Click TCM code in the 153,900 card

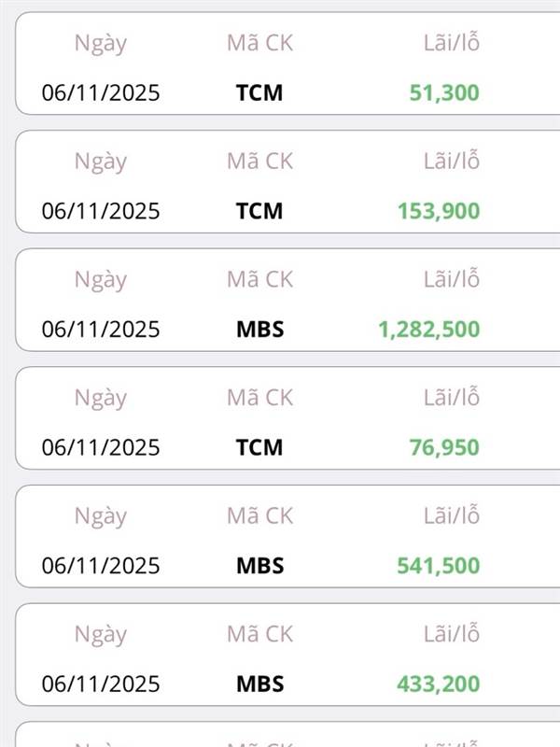coord(259,211)
